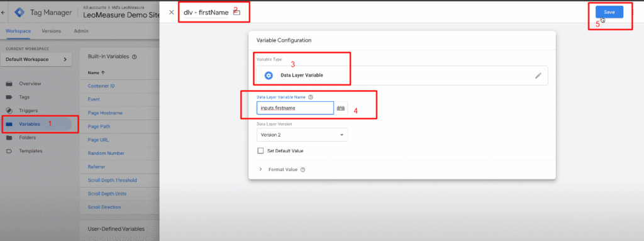Open help icon beside Built-In Variables
This screenshot has height=241, width=644.
tap(135, 57)
